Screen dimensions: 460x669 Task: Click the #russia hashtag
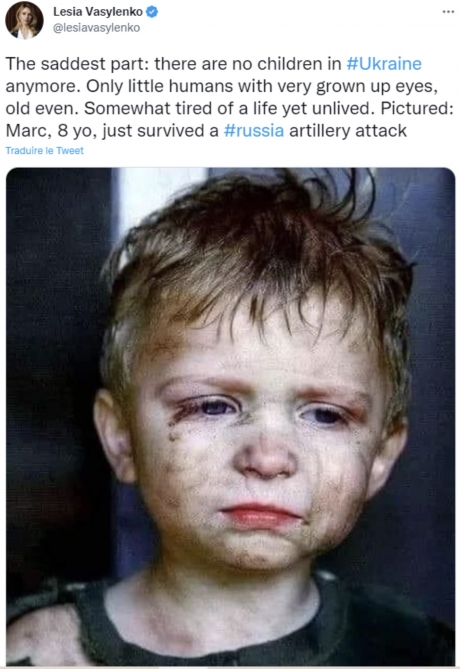254,130
